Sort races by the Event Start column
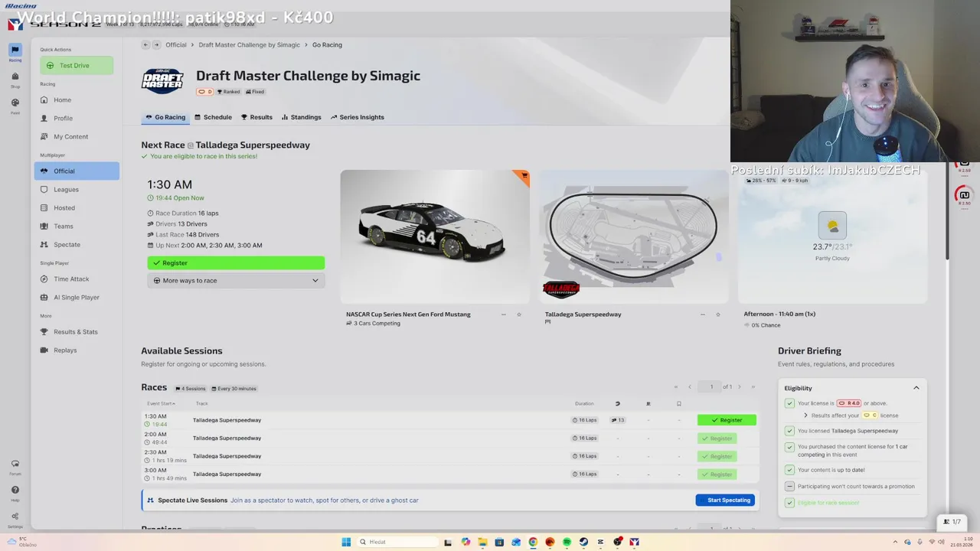The image size is (980, 551). [x=161, y=403]
